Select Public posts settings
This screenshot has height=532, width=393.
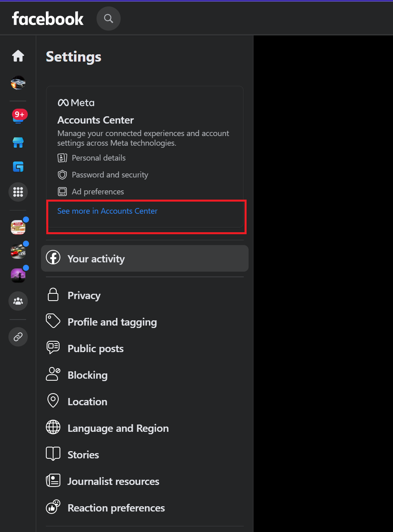145,348
